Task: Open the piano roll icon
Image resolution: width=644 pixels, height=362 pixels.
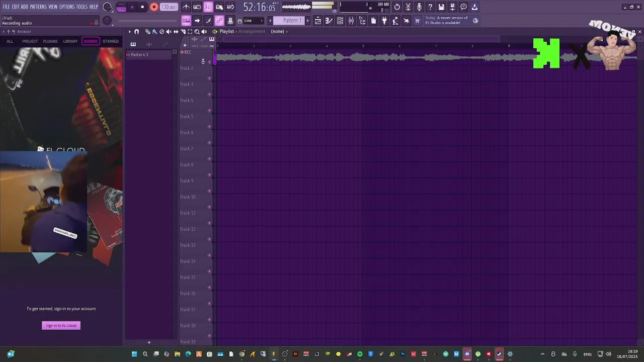Action: tap(329, 21)
